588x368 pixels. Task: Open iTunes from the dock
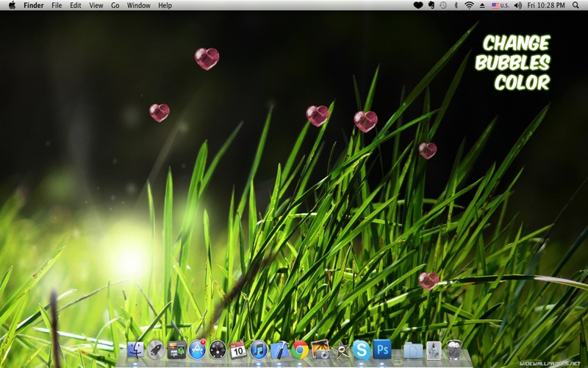(x=259, y=350)
